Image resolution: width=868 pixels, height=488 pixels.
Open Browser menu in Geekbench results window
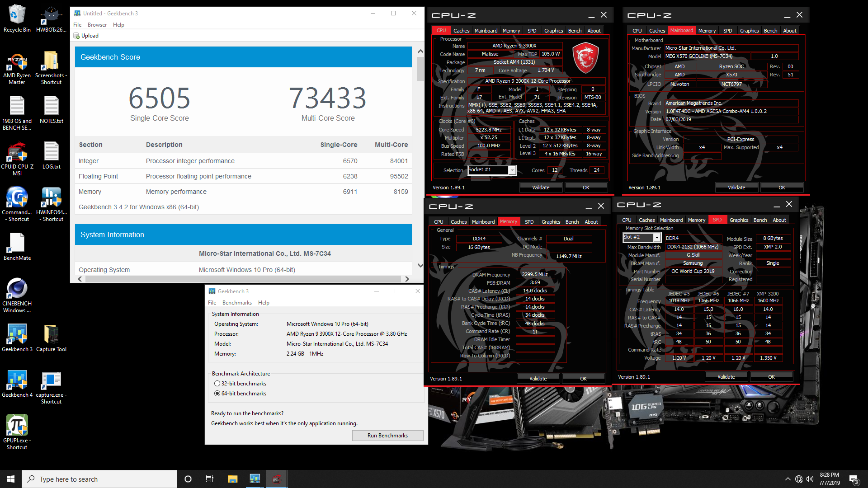97,25
